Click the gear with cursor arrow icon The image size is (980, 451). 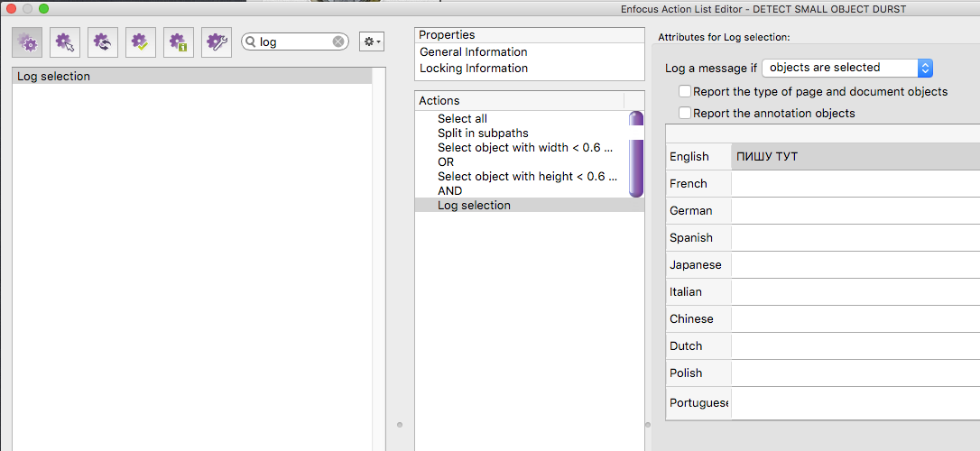[x=65, y=41]
